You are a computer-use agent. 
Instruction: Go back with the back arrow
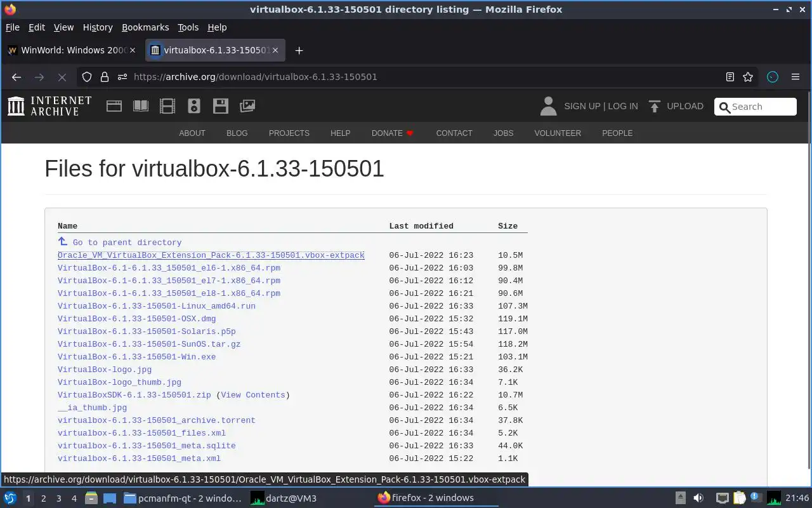click(x=16, y=77)
